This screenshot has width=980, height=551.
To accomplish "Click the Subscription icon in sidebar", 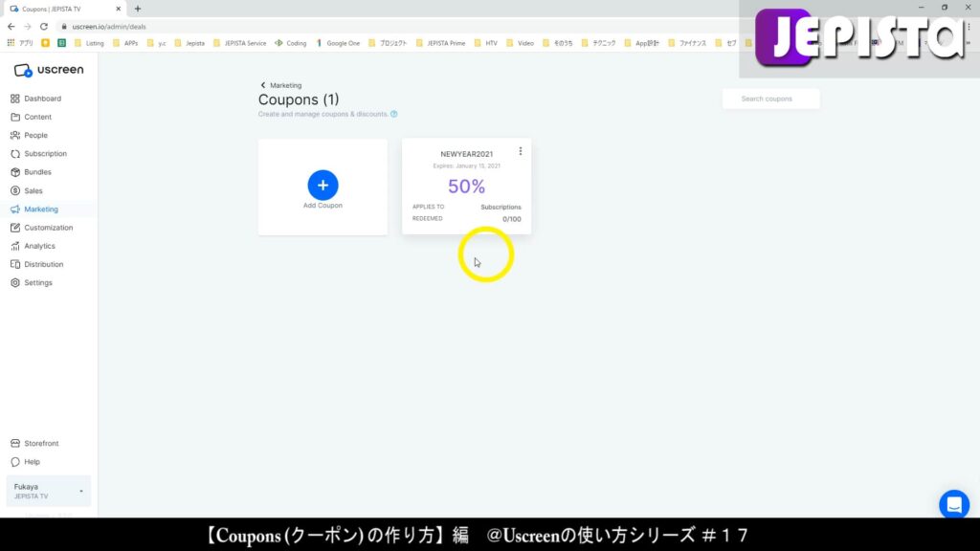I will 15,154.
